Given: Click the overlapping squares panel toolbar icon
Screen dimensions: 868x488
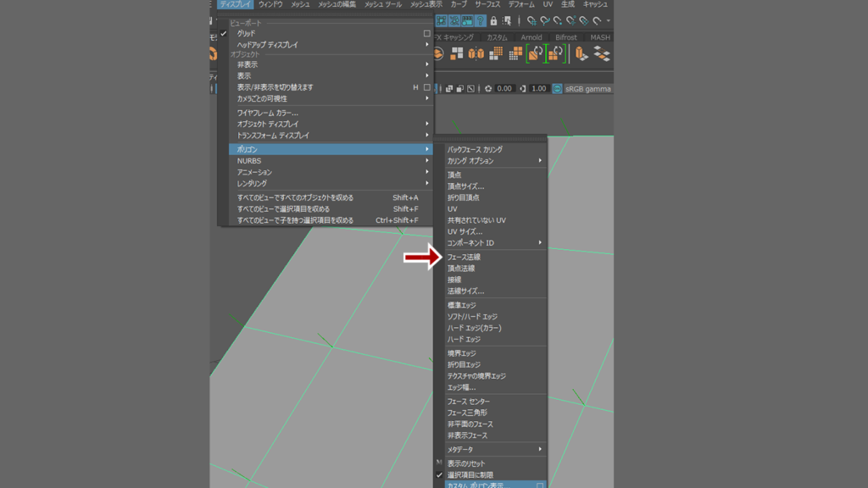Looking at the screenshot, I should point(449,88).
